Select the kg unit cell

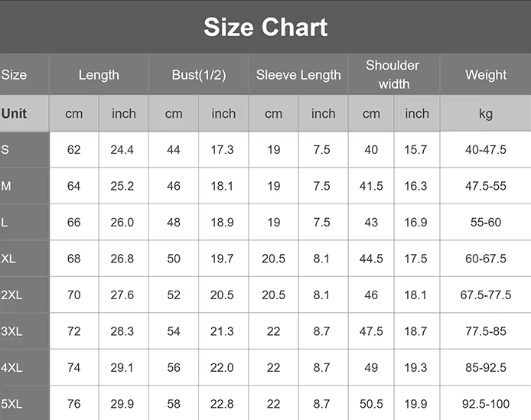[485, 113]
